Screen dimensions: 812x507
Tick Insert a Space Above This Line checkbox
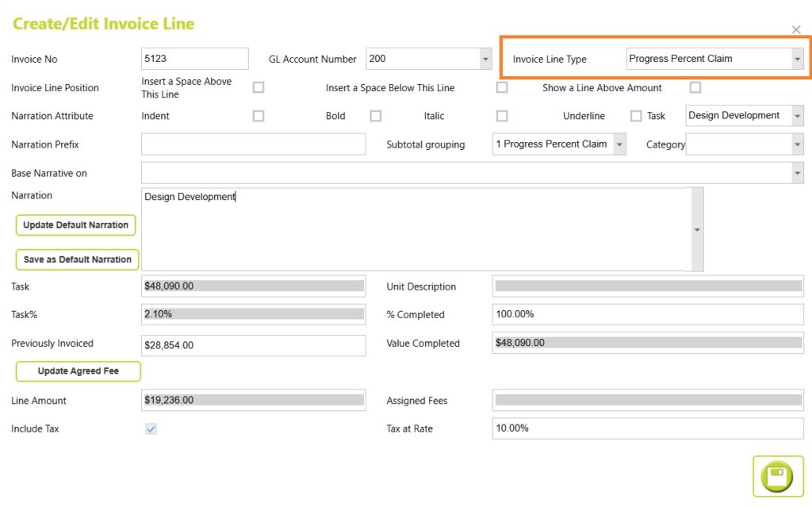click(x=259, y=87)
